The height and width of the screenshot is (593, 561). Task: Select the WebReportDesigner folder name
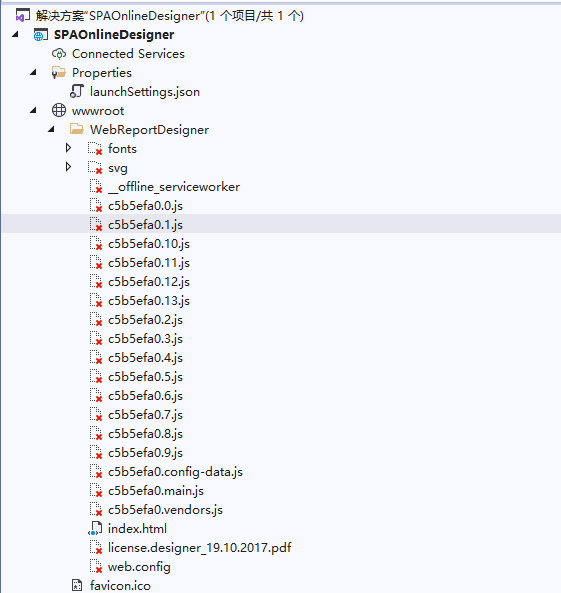coord(149,130)
